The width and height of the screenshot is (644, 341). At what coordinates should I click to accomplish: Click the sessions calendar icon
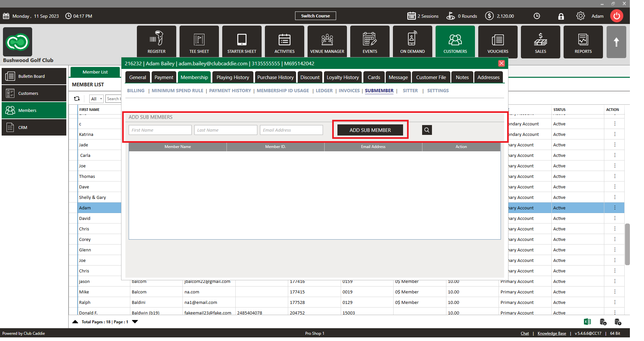pyautogui.click(x=411, y=16)
